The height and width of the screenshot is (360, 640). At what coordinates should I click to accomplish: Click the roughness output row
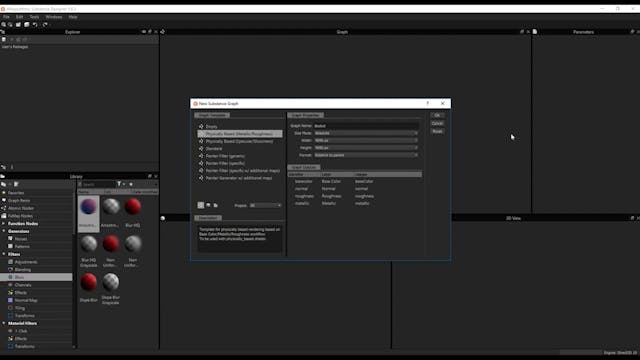coord(355,196)
